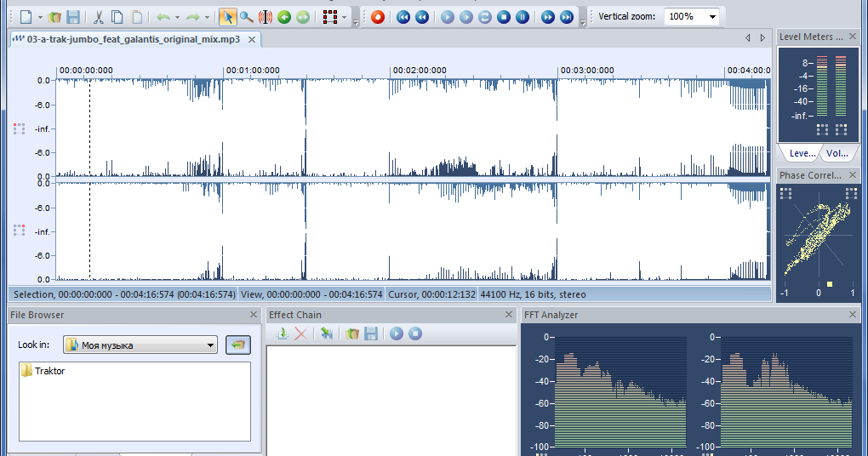868x456 pixels.
Task: Jump to the start of the track
Action: point(403,17)
